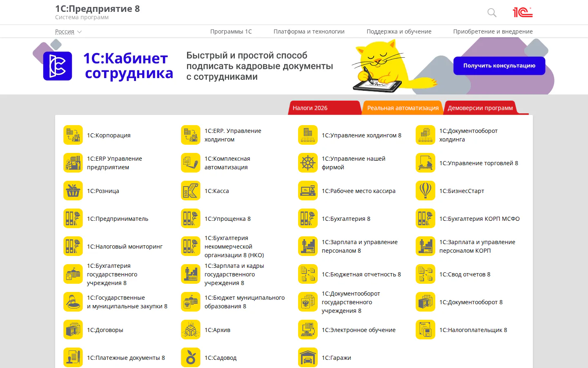Image resolution: width=588 pixels, height=368 pixels.
Task: Click the 1C:Зарплата и управление персоналом 8 icon
Action: [x=308, y=246]
